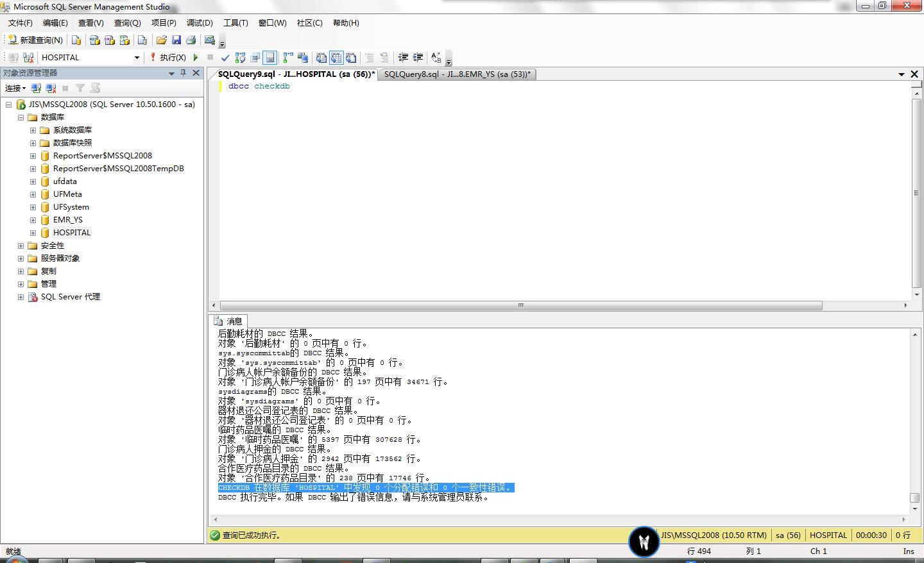The image size is (924, 563).
Task: Open the 编辑(E) menu
Action: 55,23
